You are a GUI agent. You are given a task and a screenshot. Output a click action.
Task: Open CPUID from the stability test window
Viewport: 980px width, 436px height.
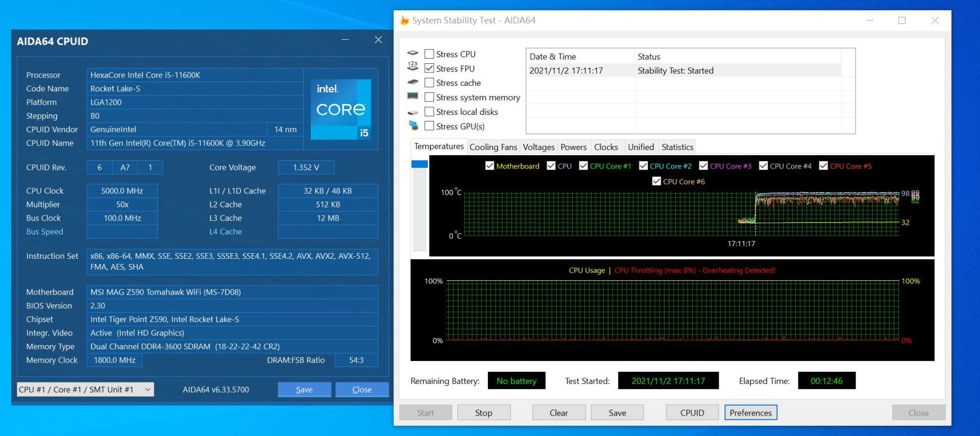pyautogui.click(x=692, y=413)
